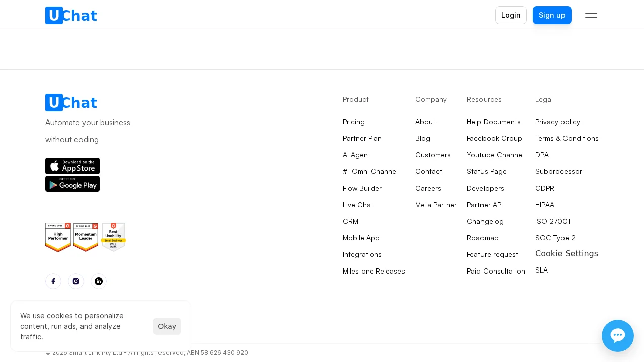The height and width of the screenshot is (362, 644).
Task: View the Privacy policy
Action: (557, 122)
